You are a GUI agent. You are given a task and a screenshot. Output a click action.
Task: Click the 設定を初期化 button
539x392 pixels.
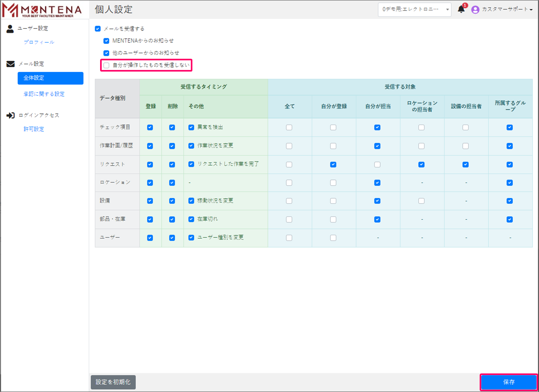point(113,382)
